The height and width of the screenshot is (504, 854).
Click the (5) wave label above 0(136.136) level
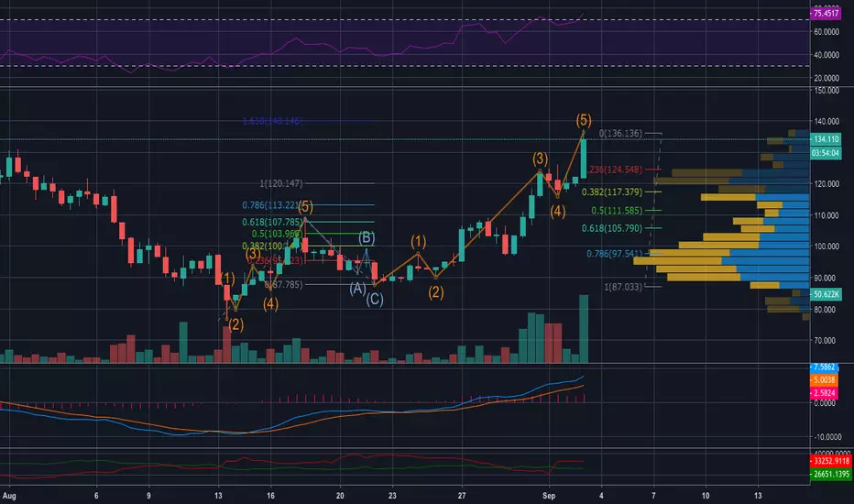[x=584, y=120]
